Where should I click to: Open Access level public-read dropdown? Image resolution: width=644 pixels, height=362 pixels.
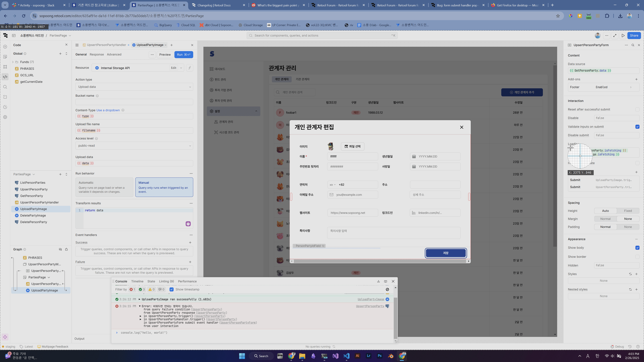click(x=134, y=146)
